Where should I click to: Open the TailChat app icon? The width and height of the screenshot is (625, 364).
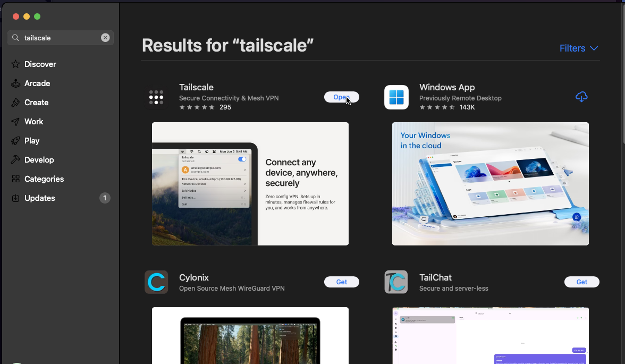[396, 282]
